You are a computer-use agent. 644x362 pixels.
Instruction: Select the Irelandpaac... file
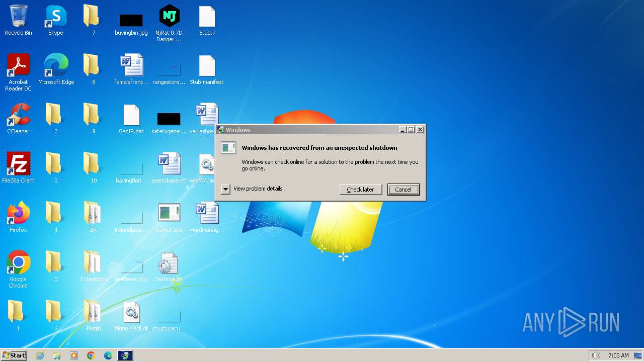[x=131, y=223]
